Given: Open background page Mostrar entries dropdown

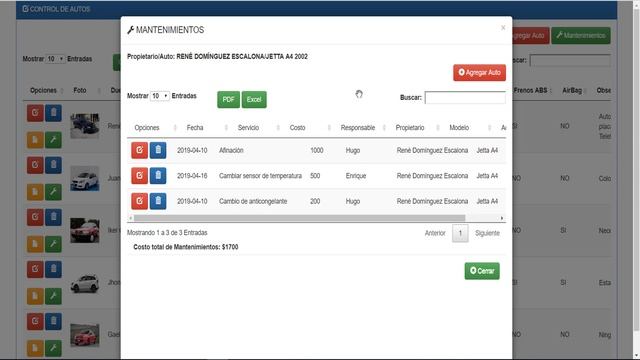Looking at the screenshot, I should click(x=55, y=59).
